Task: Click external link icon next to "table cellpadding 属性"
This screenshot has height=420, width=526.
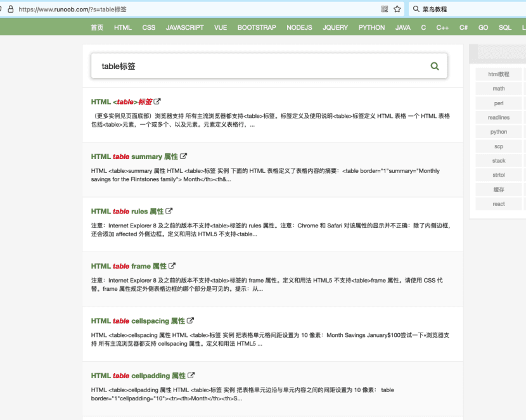Action: [192, 375]
